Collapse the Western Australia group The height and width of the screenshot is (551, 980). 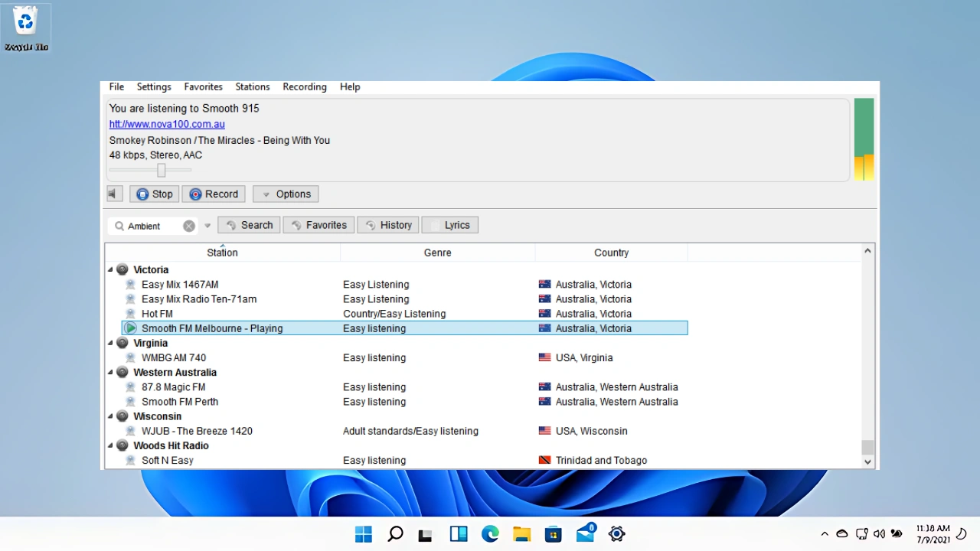tap(110, 372)
